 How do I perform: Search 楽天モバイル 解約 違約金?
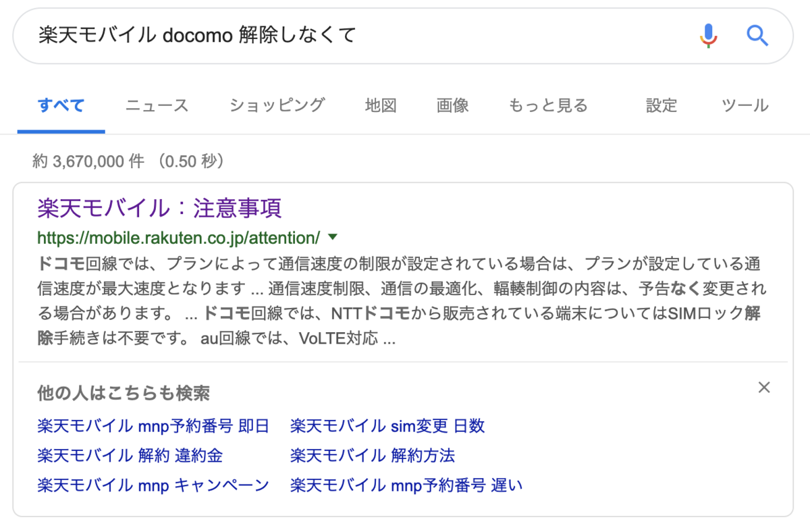click(130, 456)
